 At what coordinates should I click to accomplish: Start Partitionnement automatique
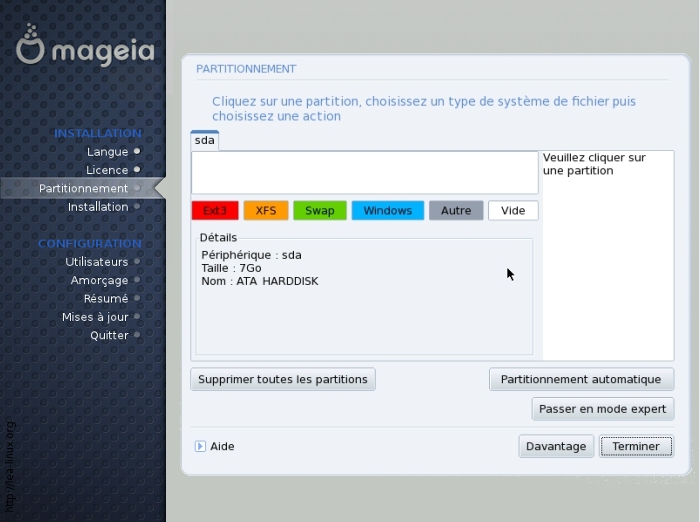(x=581, y=380)
